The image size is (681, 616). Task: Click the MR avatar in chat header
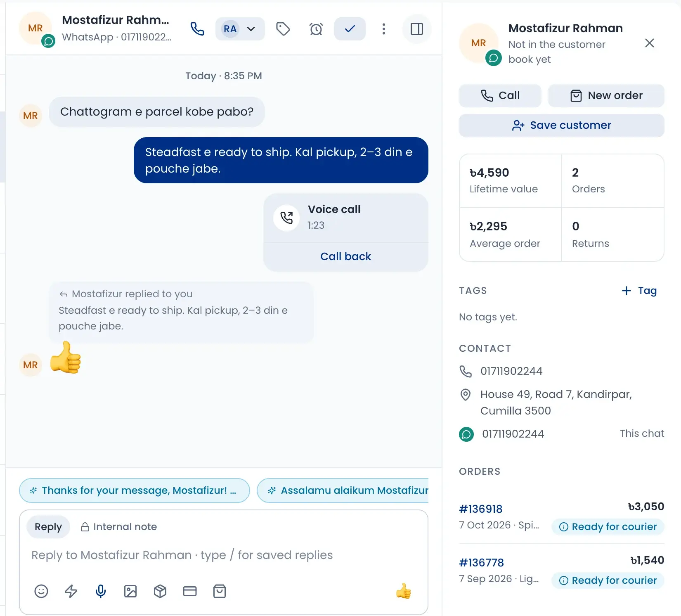[35, 28]
